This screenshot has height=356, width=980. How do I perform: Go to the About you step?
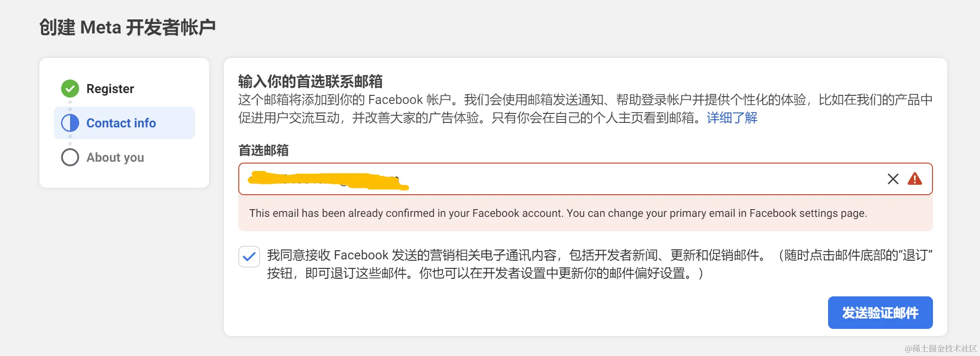(x=115, y=157)
